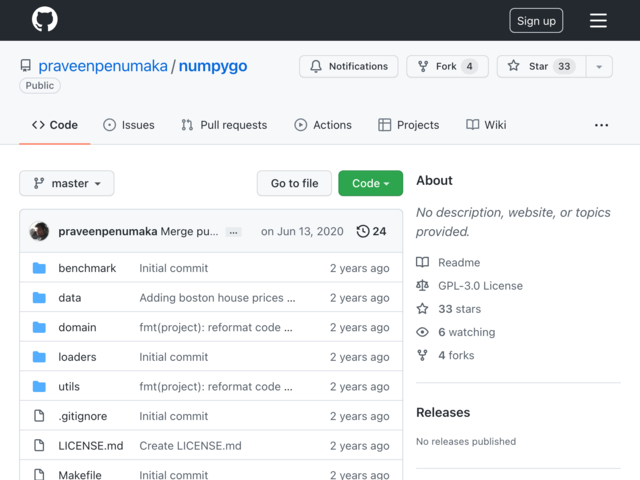Open the utils folder
This screenshot has width=640, height=480.
coord(69,387)
